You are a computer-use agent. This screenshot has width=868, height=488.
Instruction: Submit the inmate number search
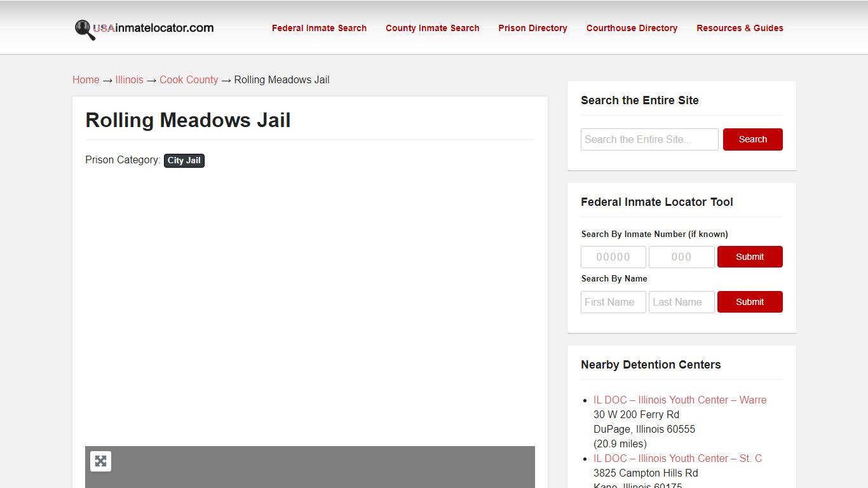[x=750, y=257]
